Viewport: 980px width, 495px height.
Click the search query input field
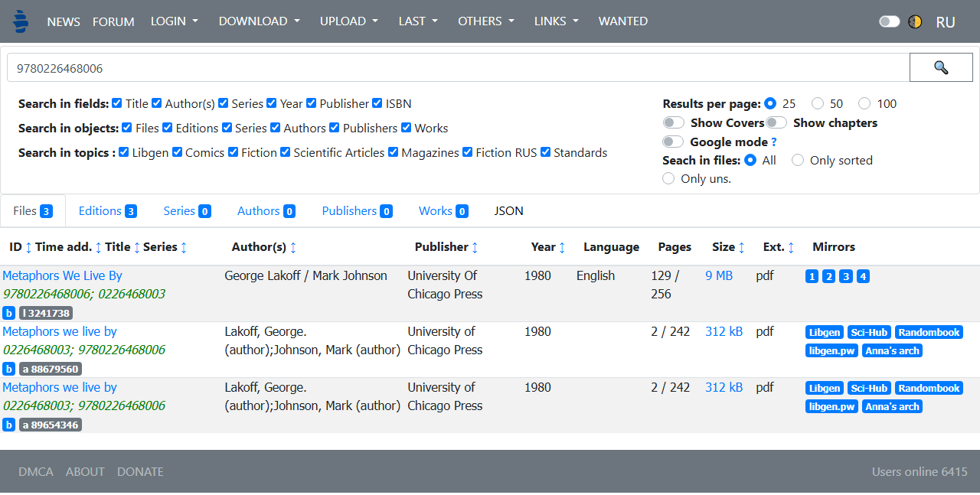[458, 67]
